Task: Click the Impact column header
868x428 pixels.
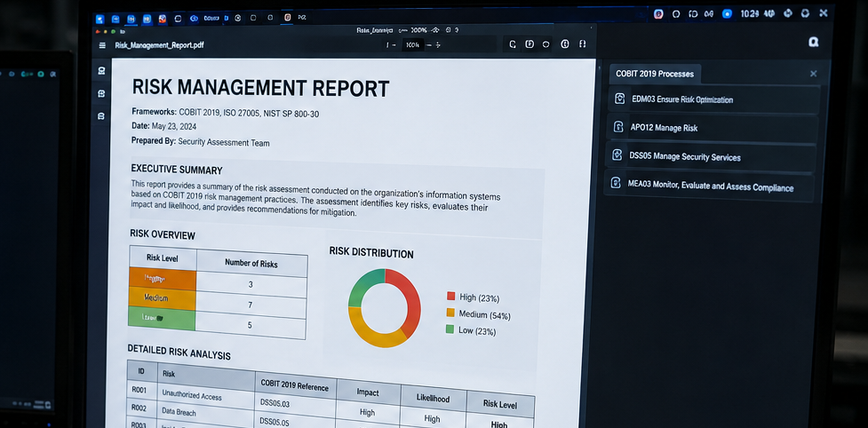Action: 368,392
